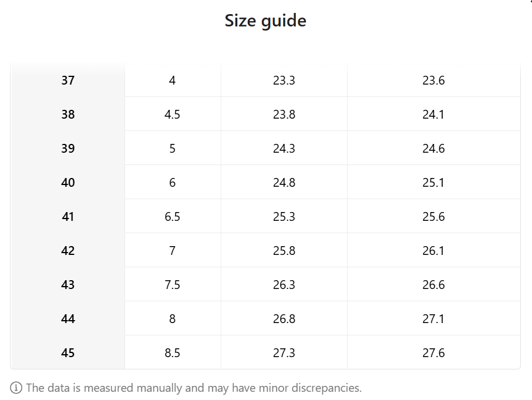Click the 4.5 cell in the table
532x400 pixels.
click(172, 115)
